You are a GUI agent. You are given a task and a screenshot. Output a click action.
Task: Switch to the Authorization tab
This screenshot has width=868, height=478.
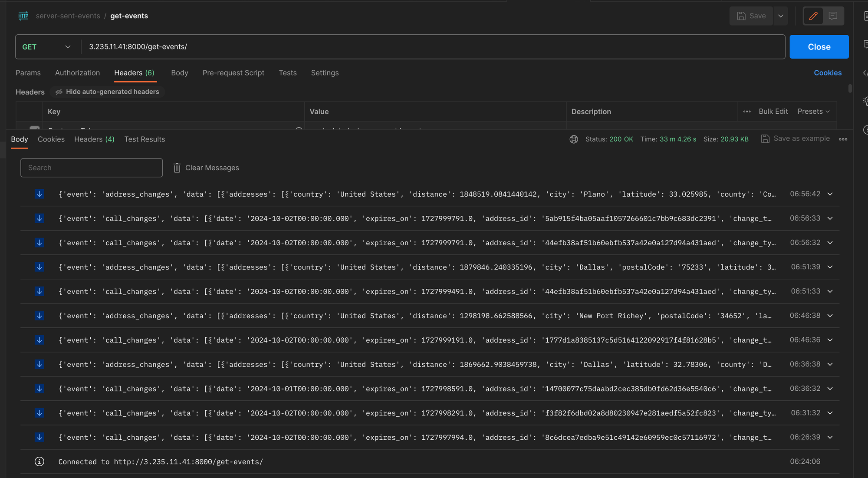[77, 73]
